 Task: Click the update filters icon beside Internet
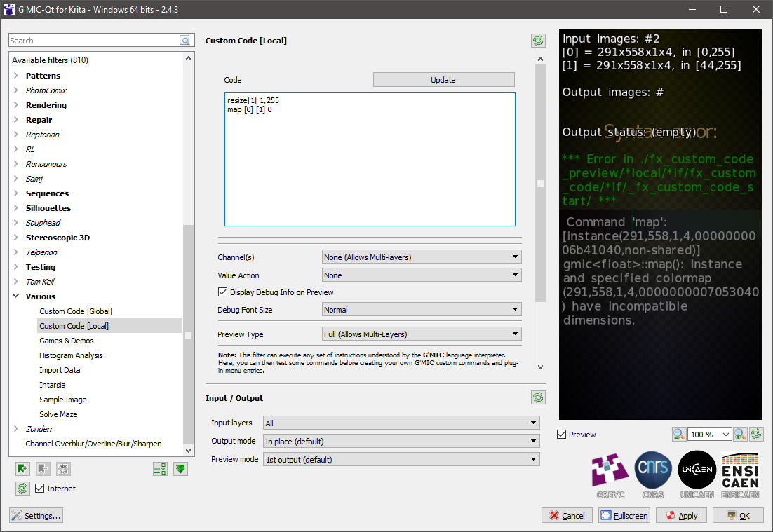tap(22, 489)
